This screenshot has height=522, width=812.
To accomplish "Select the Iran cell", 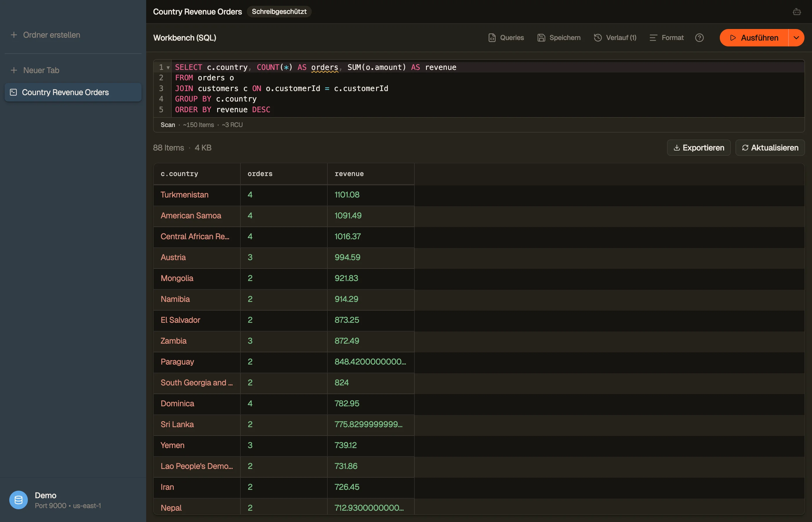I will click(x=197, y=487).
